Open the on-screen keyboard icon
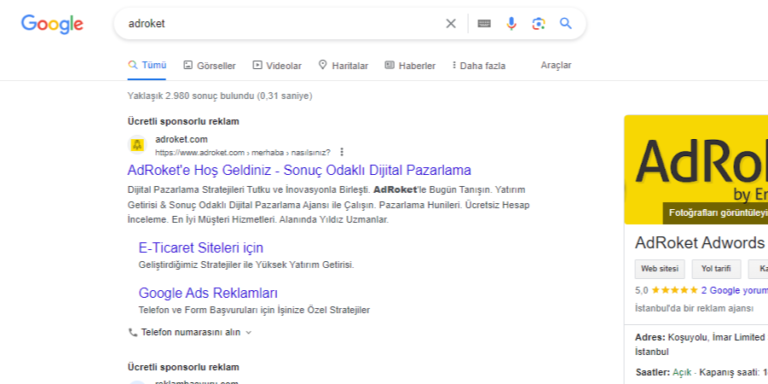 [x=484, y=24]
